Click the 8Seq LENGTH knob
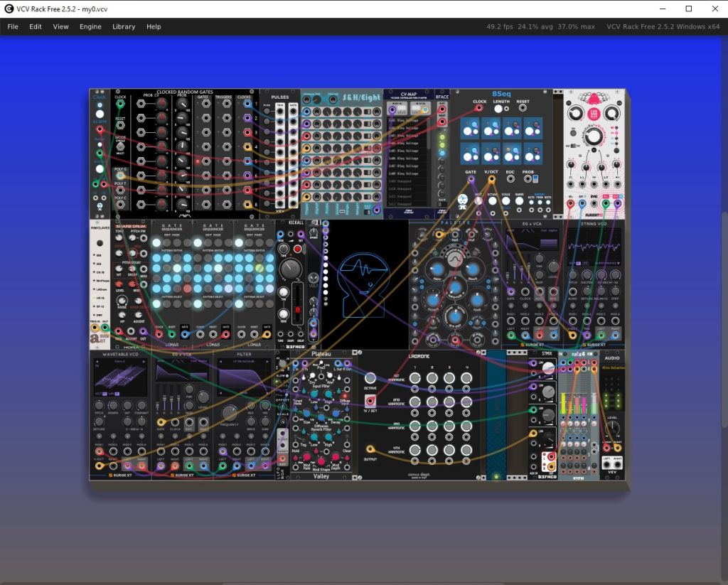The image size is (728, 585). click(498, 109)
